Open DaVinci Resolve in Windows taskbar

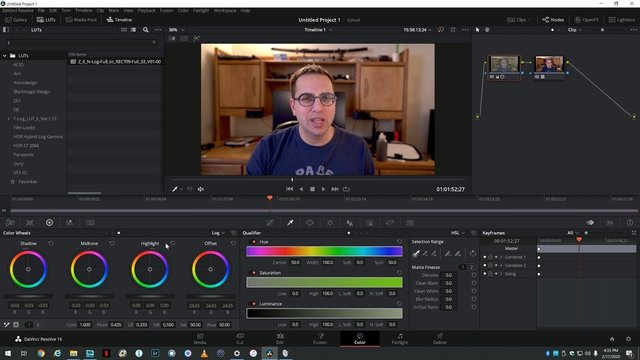point(269,353)
